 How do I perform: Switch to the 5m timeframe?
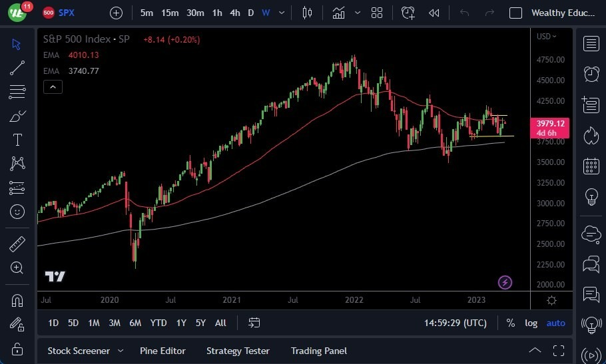point(147,13)
